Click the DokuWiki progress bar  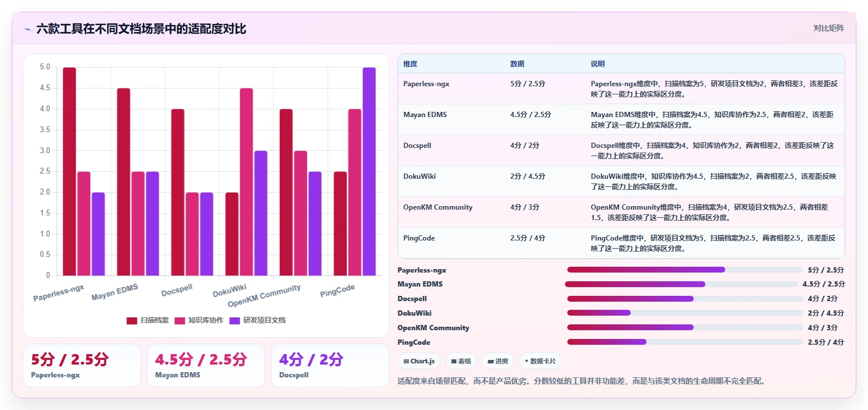tap(685, 313)
